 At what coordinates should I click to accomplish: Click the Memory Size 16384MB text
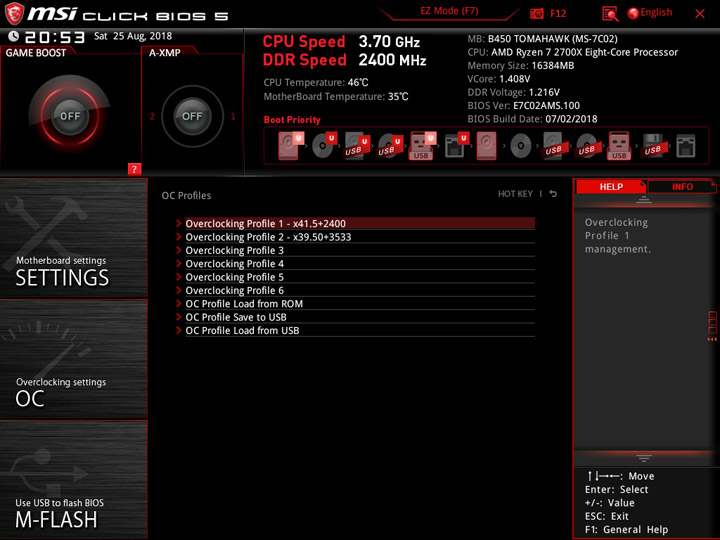[x=521, y=66]
